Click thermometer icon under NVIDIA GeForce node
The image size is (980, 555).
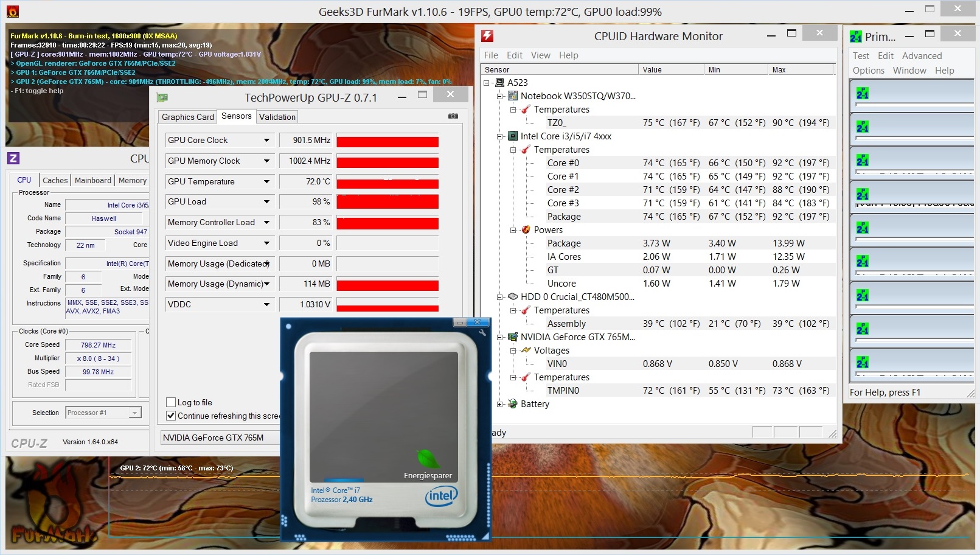click(526, 377)
